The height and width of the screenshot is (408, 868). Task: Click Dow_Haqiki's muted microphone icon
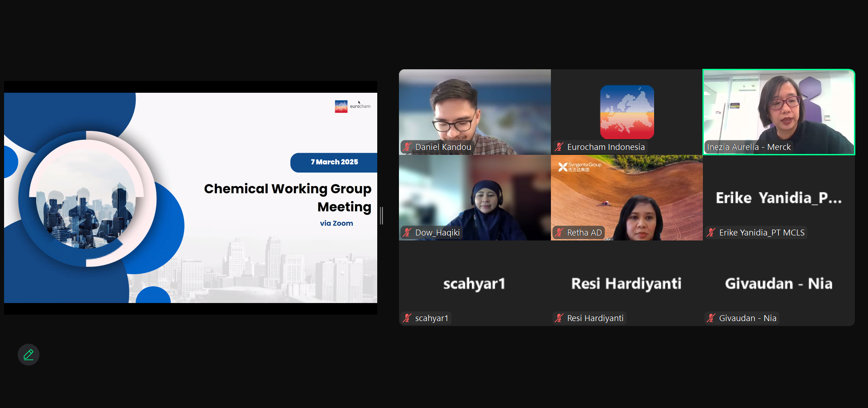407,232
